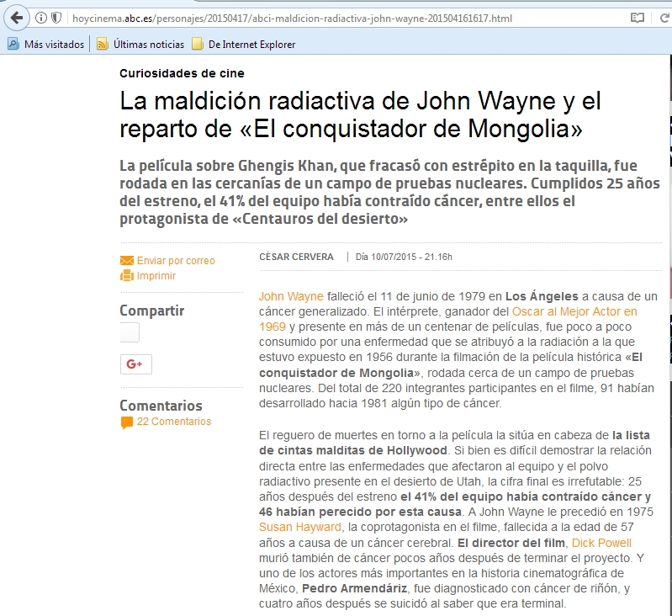This screenshot has height=616, width=672.
Task: Click the printer icon beside Imprimir
Action: click(127, 275)
